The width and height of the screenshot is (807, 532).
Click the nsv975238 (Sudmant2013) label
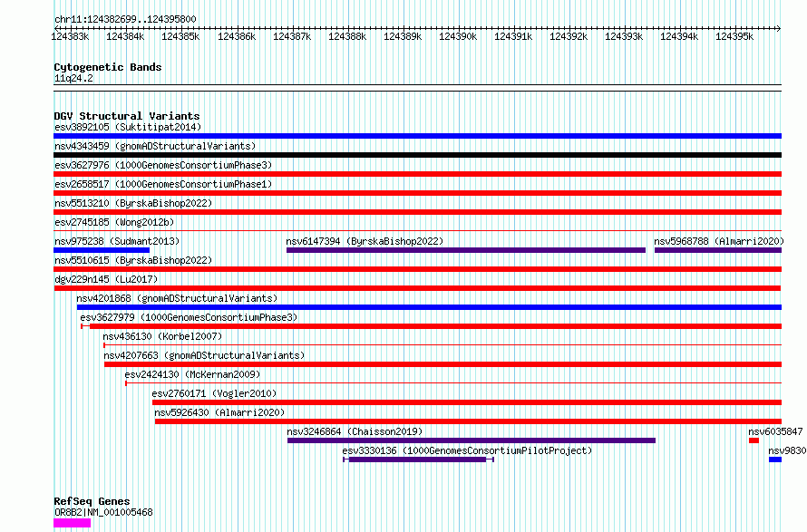pyautogui.click(x=117, y=241)
